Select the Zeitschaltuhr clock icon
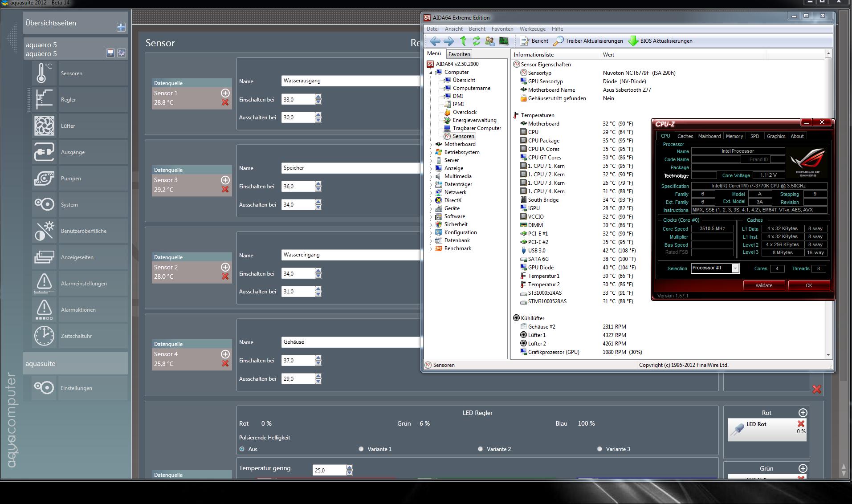Screen dimensions: 852x504 coord(44,336)
